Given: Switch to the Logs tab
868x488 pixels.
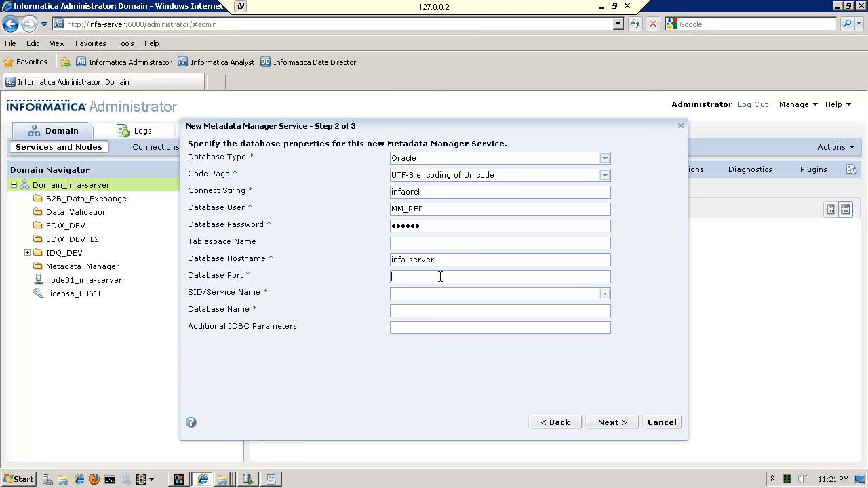Looking at the screenshot, I should [x=134, y=131].
